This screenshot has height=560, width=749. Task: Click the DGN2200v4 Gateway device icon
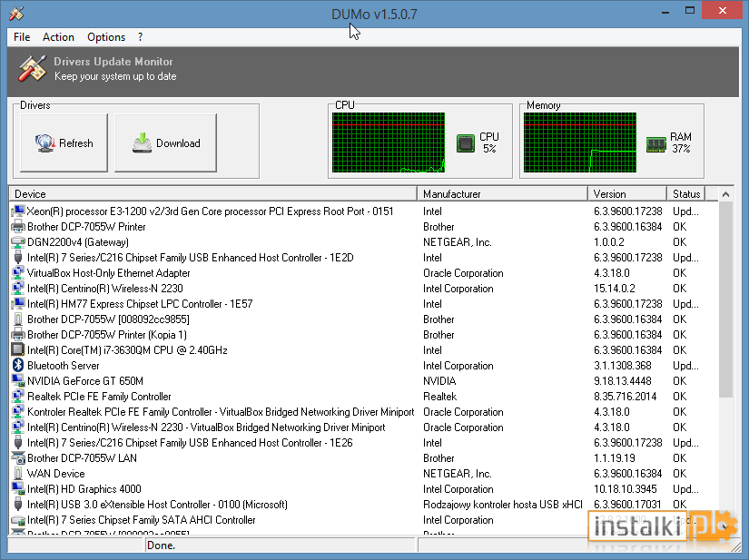pos(17,242)
